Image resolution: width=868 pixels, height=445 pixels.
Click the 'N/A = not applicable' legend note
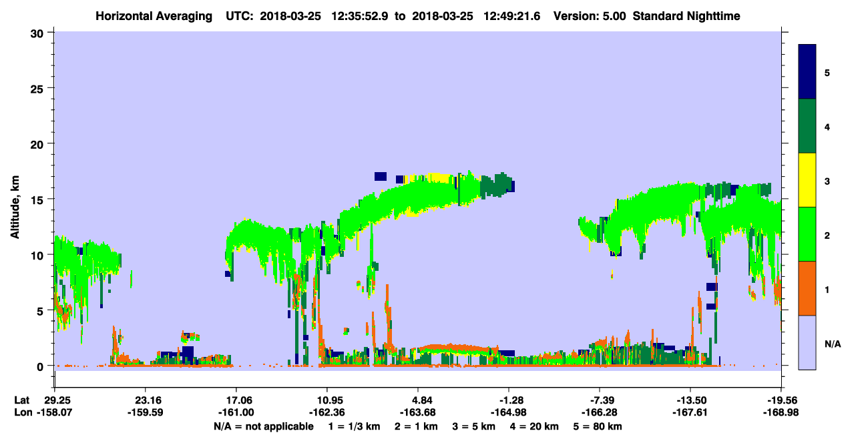[263, 426]
